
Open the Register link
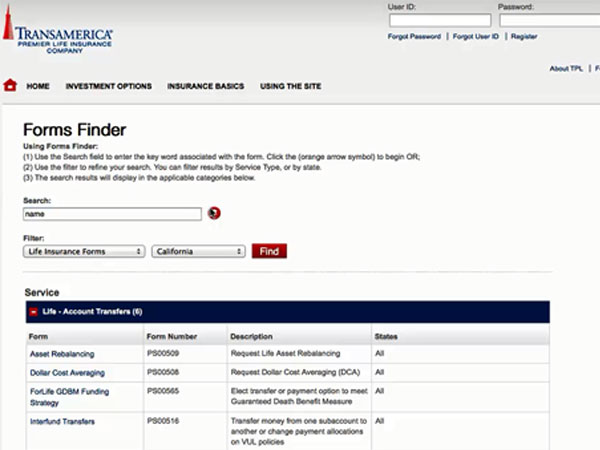click(524, 37)
